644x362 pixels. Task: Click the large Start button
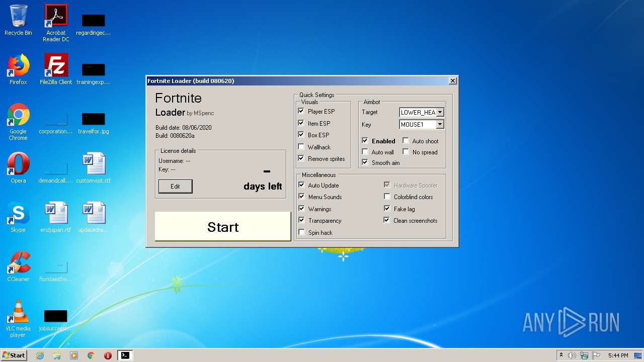[223, 227]
